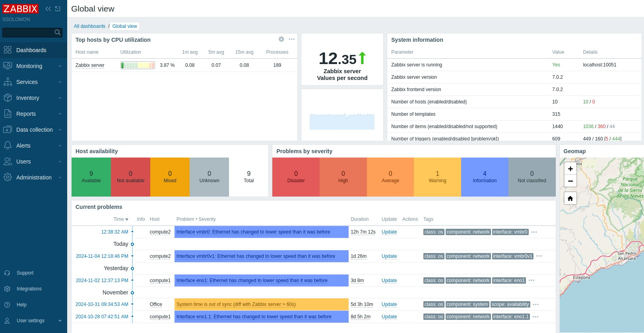Reset Geomap to home view
Image resolution: width=644 pixels, height=333 pixels.
click(570, 198)
